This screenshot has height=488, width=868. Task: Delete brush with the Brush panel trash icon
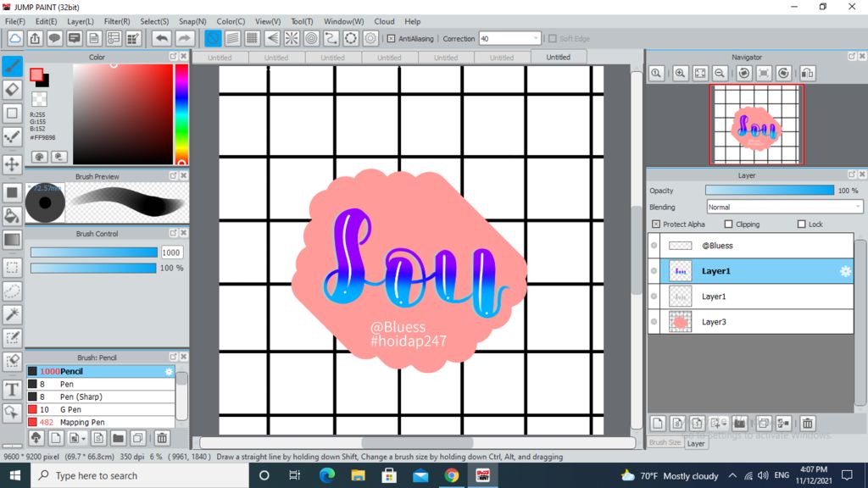[162, 438]
